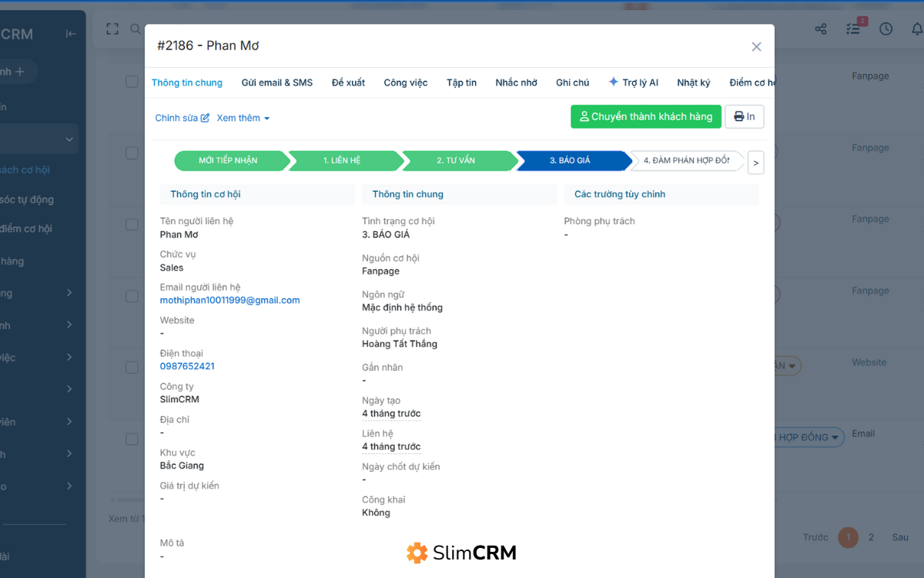Go to page 2 in pagination
924x578 pixels.
click(872, 537)
